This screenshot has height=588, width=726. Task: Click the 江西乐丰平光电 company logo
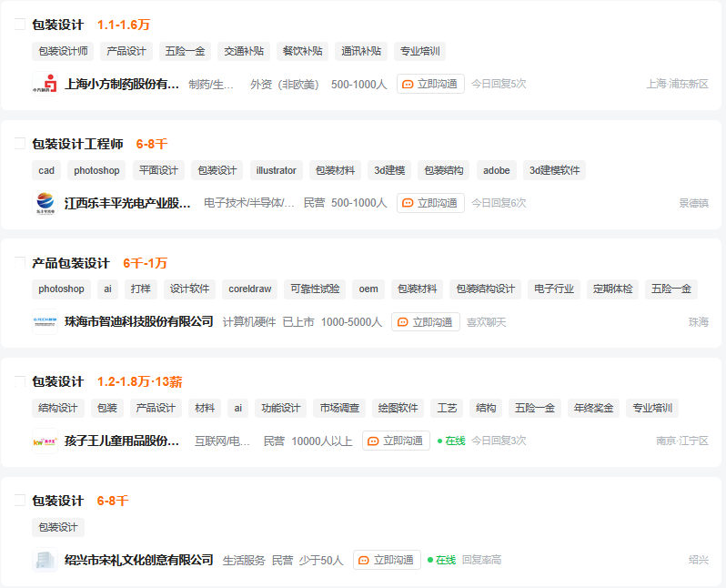click(45, 203)
